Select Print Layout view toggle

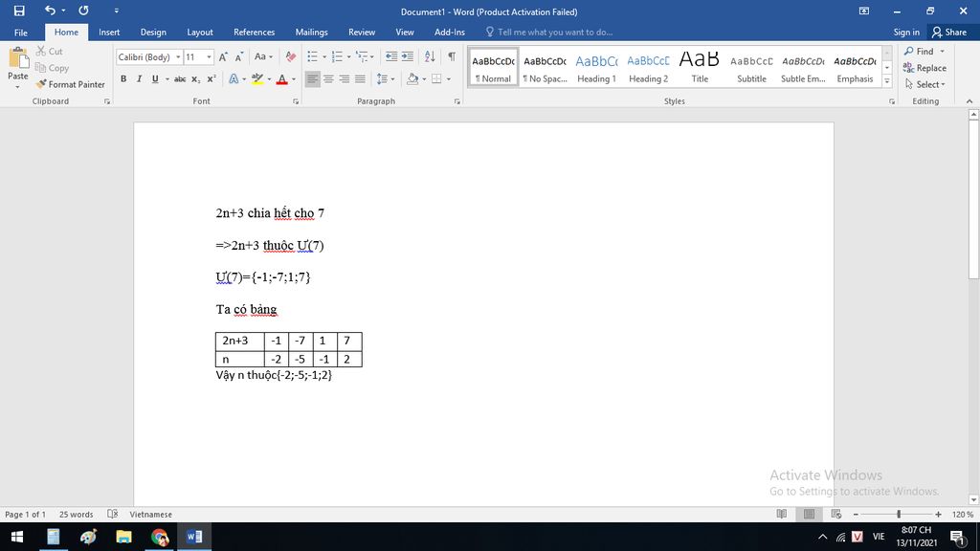tap(809, 514)
